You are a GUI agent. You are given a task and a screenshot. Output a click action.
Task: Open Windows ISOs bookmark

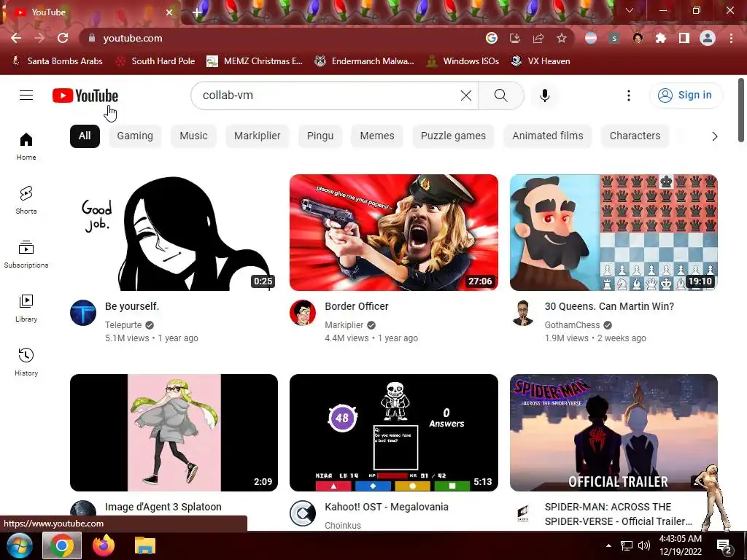pyautogui.click(x=462, y=61)
